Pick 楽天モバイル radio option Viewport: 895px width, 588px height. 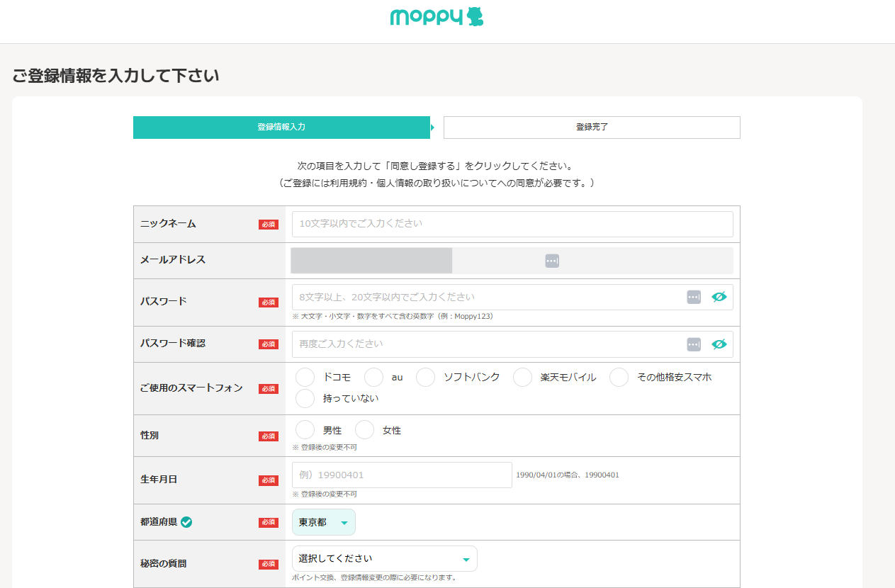click(523, 378)
